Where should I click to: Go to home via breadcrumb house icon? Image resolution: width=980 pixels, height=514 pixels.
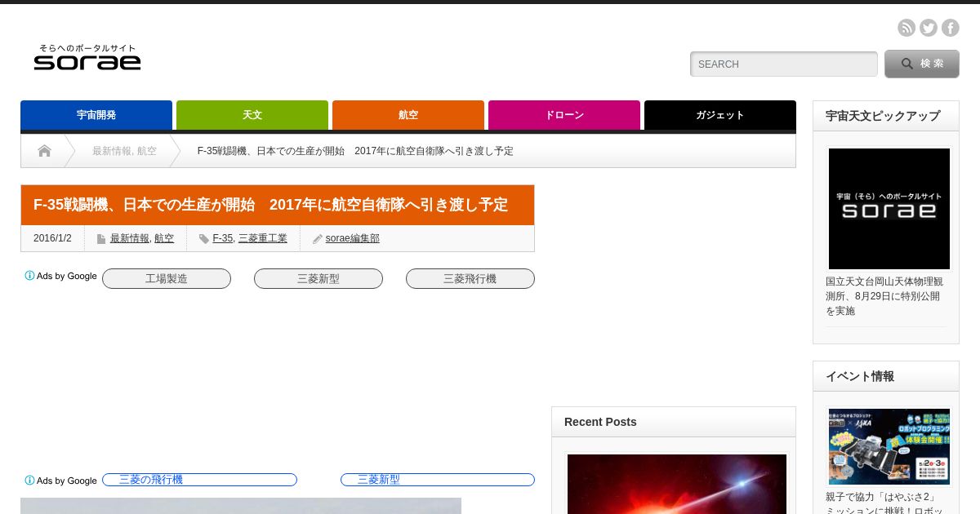44,151
